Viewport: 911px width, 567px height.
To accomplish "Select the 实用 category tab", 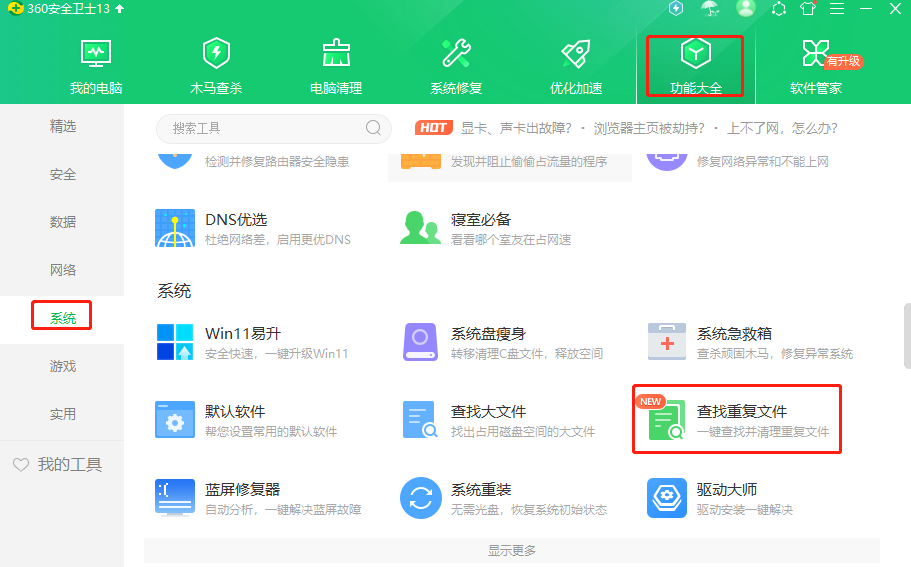I will [62, 414].
